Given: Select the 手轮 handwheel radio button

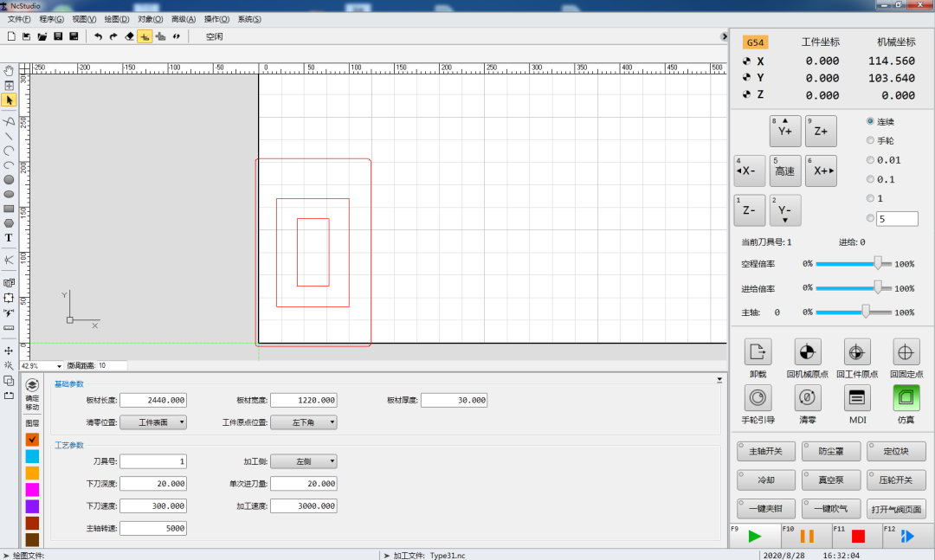Looking at the screenshot, I should 871,140.
